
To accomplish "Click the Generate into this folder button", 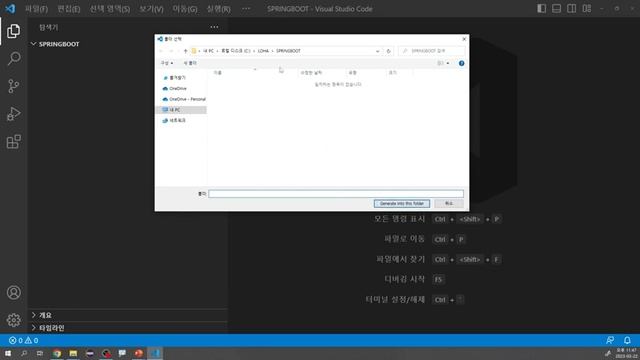I will [x=402, y=203].
